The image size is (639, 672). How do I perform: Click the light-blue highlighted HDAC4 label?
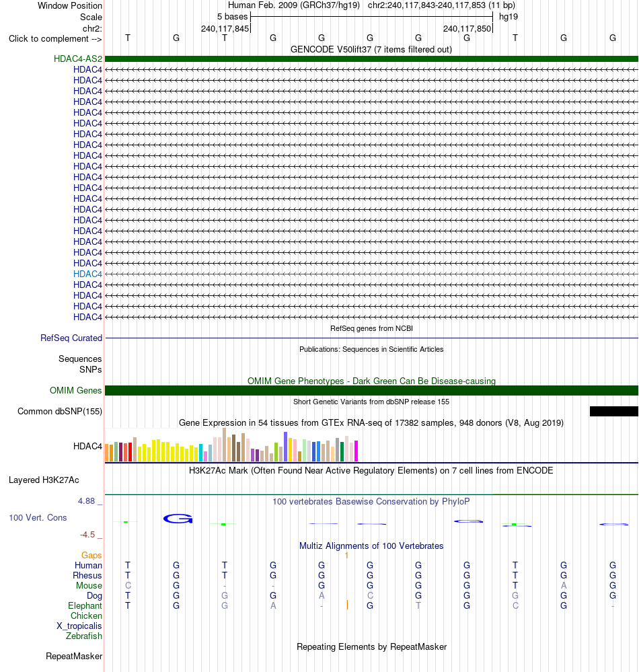88,274
